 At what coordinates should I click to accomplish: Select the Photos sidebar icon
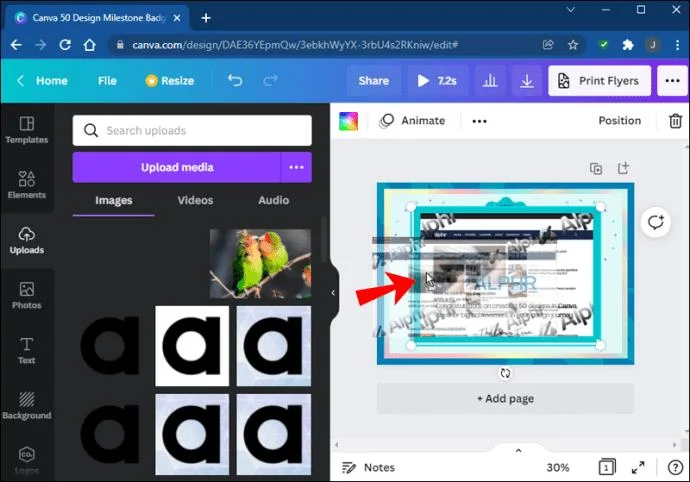click(26, 295)
